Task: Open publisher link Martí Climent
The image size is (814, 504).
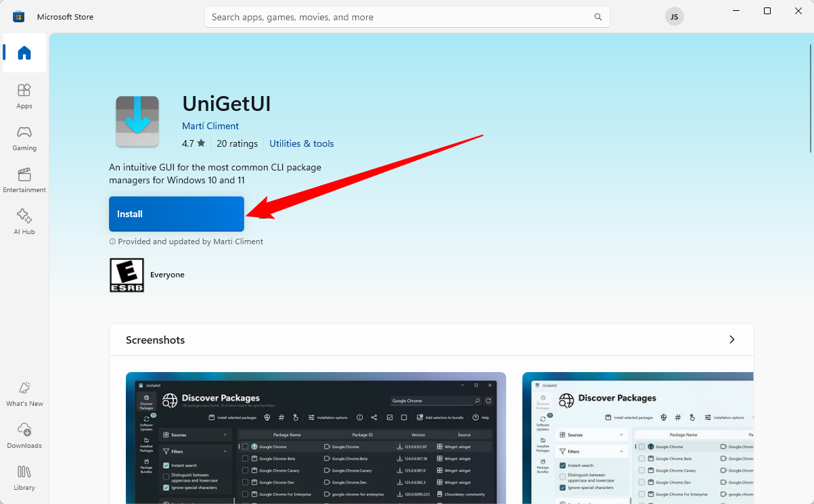Action: [x=210, y=126]
